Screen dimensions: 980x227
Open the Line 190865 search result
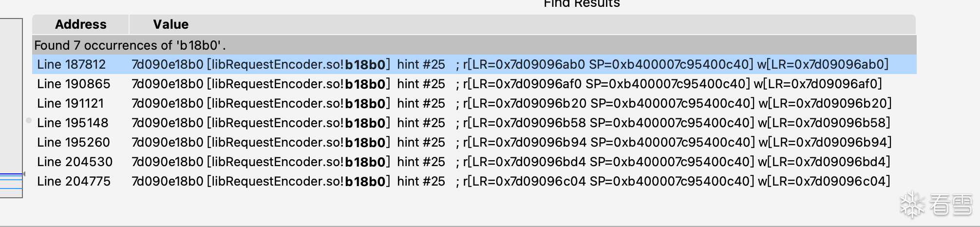73,84
